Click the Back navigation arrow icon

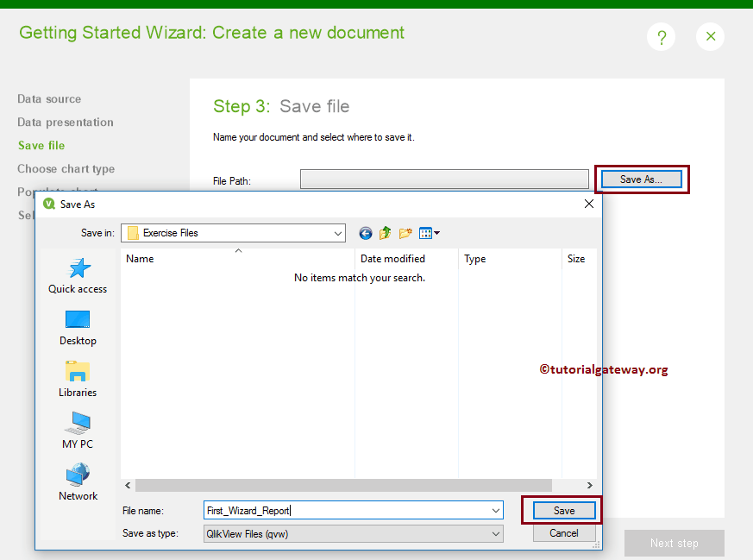(x=366, y=233)
